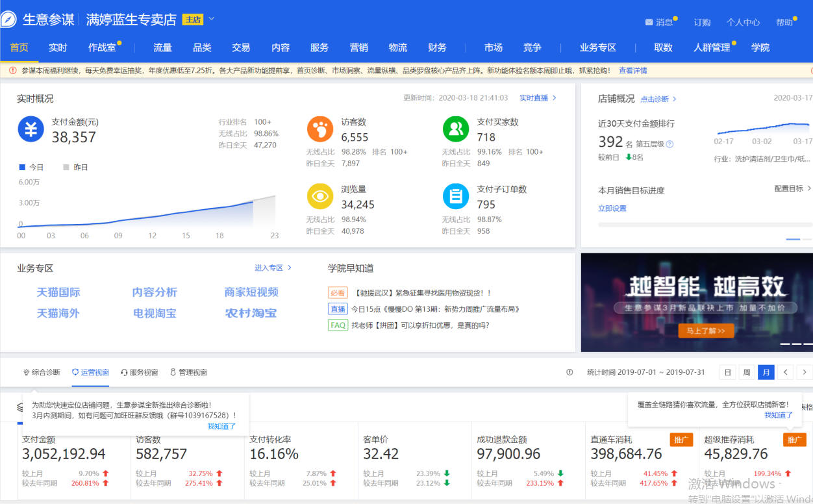Open the 竞争 nav tab
Screen dimensions: 813x504
click(532, 47)
